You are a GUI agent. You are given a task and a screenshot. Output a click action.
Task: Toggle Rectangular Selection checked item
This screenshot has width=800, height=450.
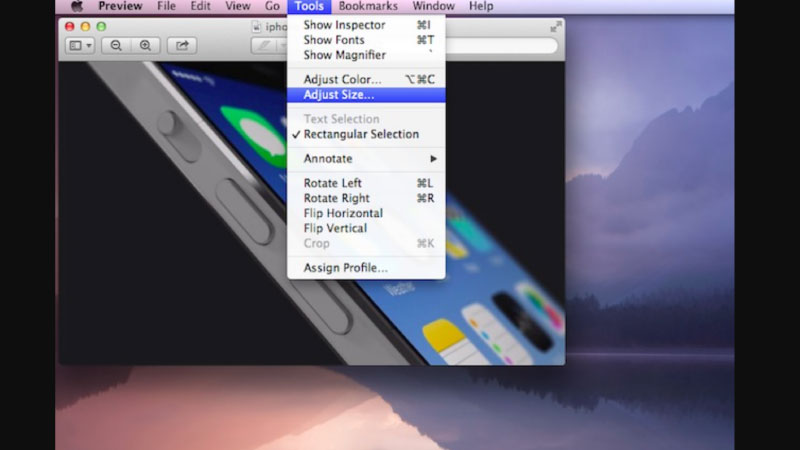pos(361,134)
